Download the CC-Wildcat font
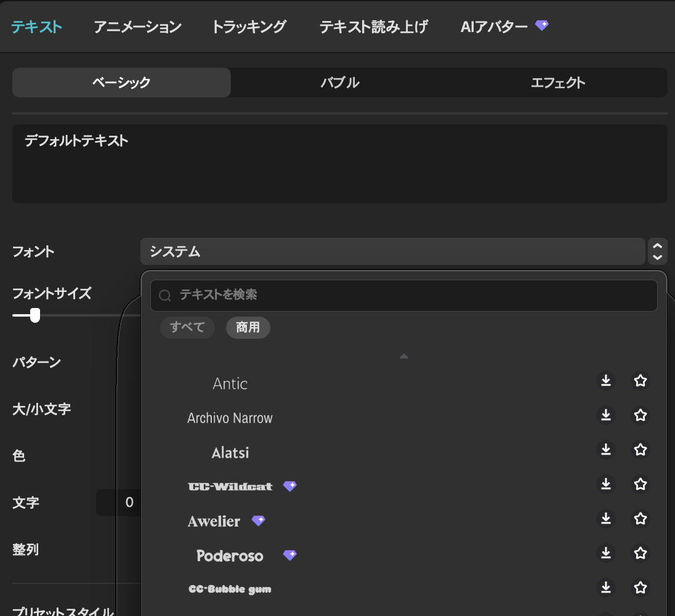The image size is (675, 616). click(605, 484)
